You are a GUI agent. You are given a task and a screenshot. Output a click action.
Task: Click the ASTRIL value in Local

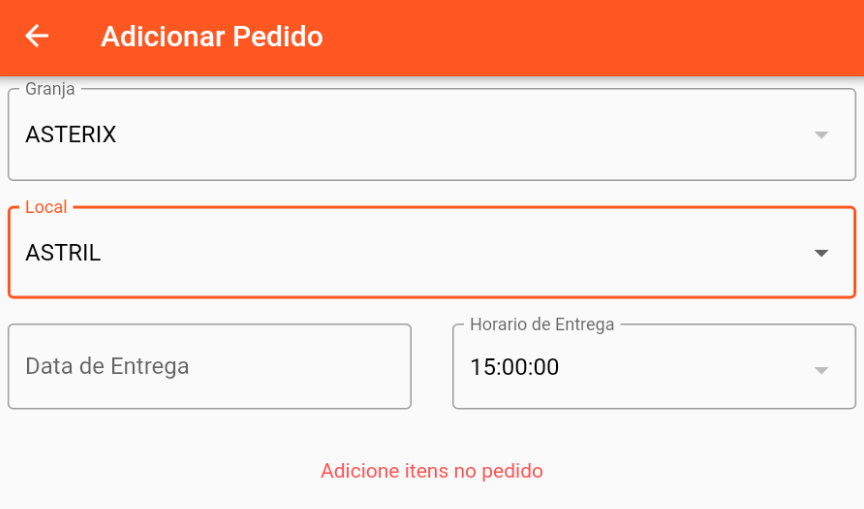(63, 253)
